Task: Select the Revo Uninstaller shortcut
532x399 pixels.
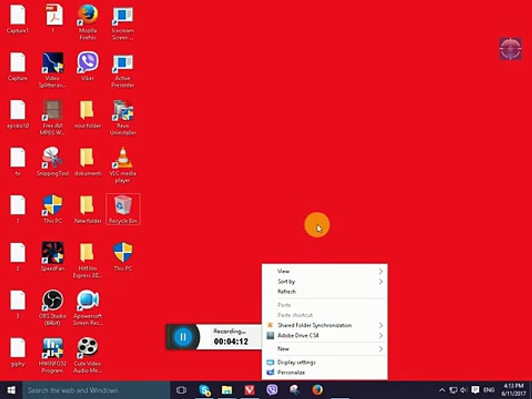Action: [x=122, y=117]
